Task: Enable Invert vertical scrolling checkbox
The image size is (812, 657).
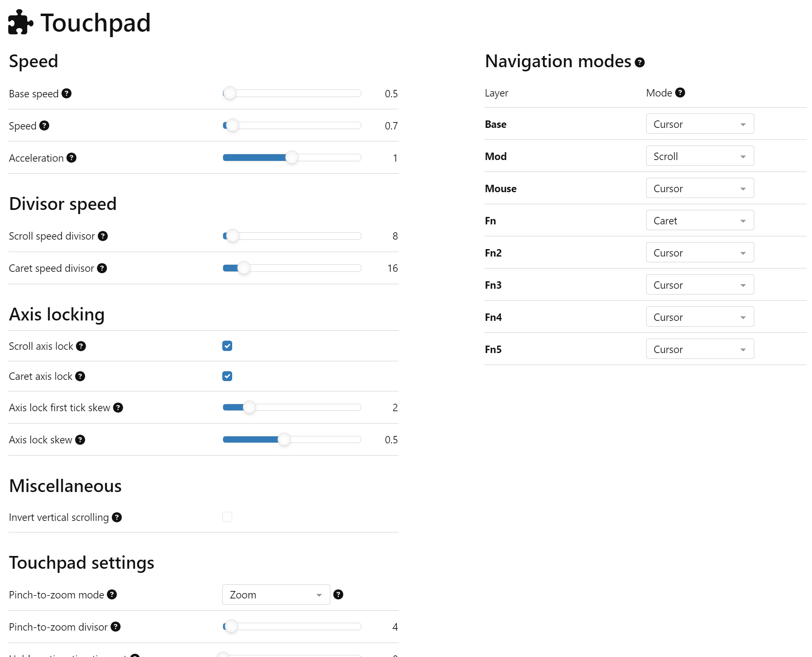Action: point(227,517)
